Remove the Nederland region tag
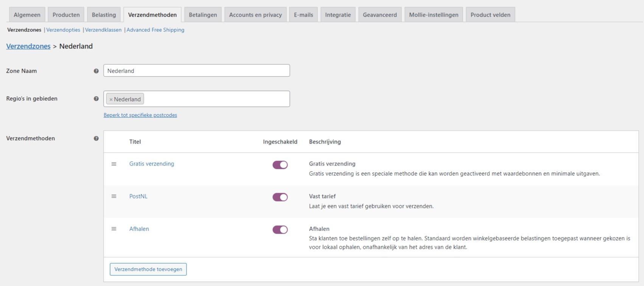644x286 pixels. coord(111,99)
